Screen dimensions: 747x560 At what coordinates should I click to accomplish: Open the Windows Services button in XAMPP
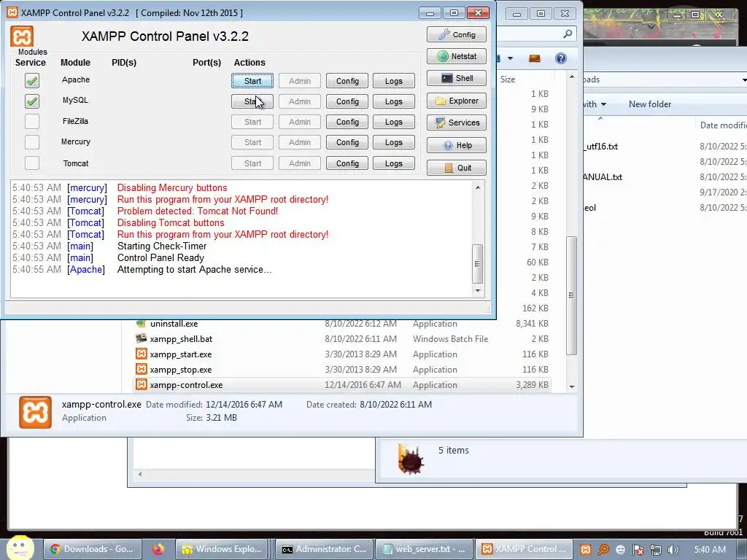[x=457, y=122]
